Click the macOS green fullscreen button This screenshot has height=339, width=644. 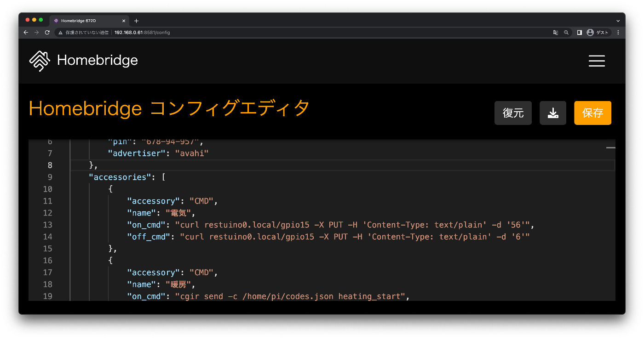click(41, 20)
